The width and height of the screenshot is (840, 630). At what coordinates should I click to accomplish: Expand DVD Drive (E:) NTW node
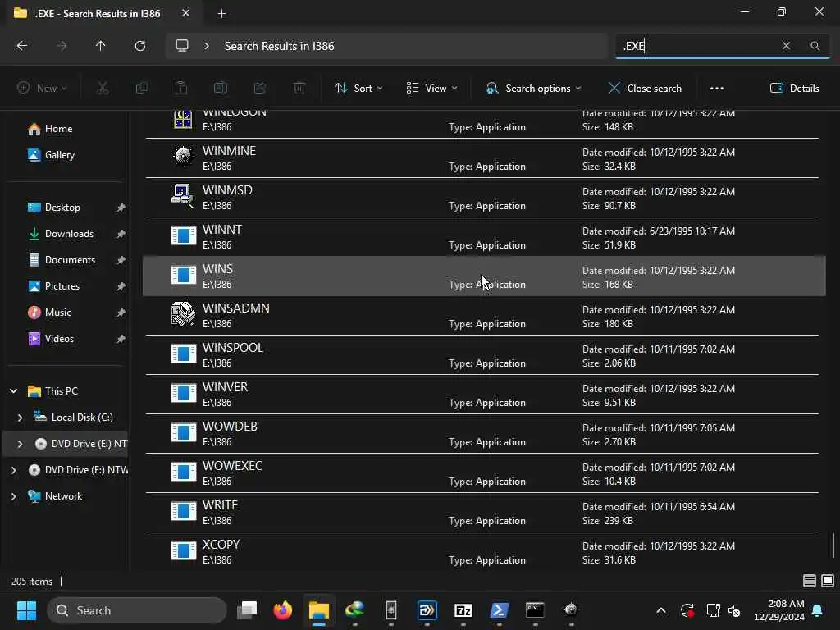pyautogui.click(x=13, y=470)
